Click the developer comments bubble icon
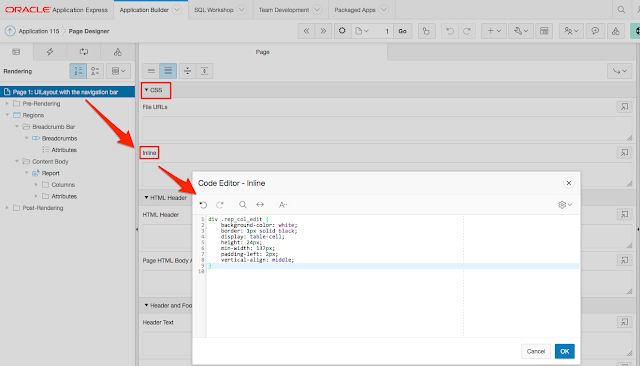Image resolution: width=640 pixels, height=366 pixels. click(595, 31)
